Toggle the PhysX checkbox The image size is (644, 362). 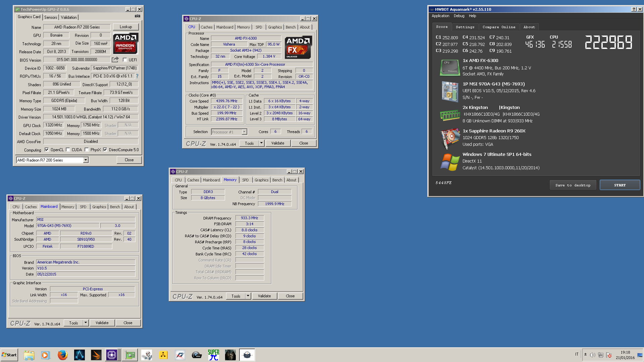87,150
